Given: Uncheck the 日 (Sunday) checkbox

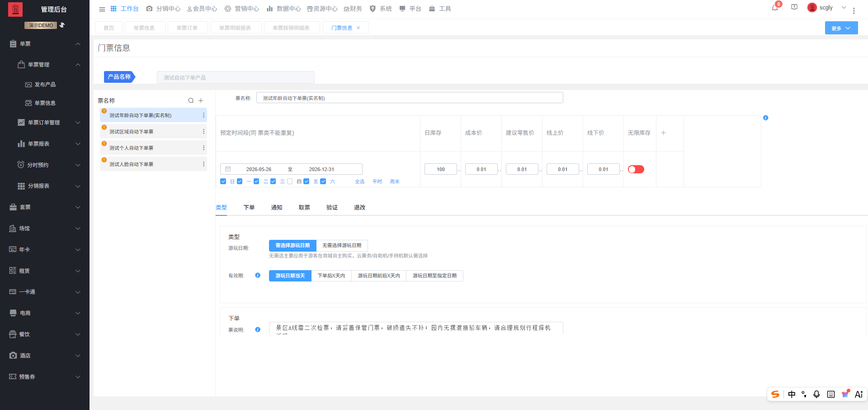Looking at the screenshot, I should coord(223,181).
